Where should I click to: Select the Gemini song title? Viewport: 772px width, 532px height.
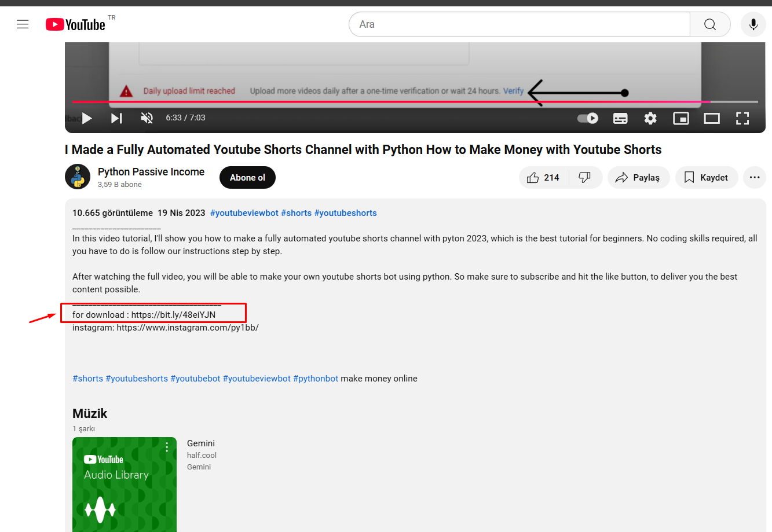coord(201,443)
